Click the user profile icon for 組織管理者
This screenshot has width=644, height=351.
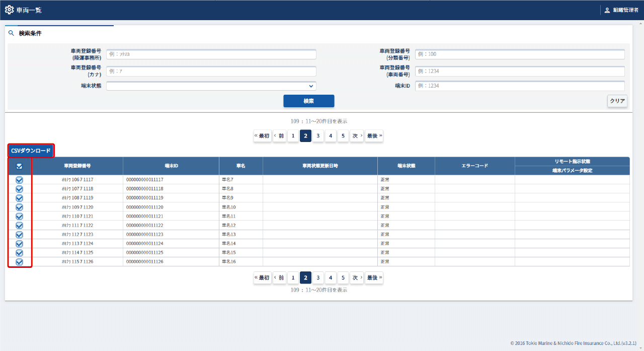tap(607, 10)
